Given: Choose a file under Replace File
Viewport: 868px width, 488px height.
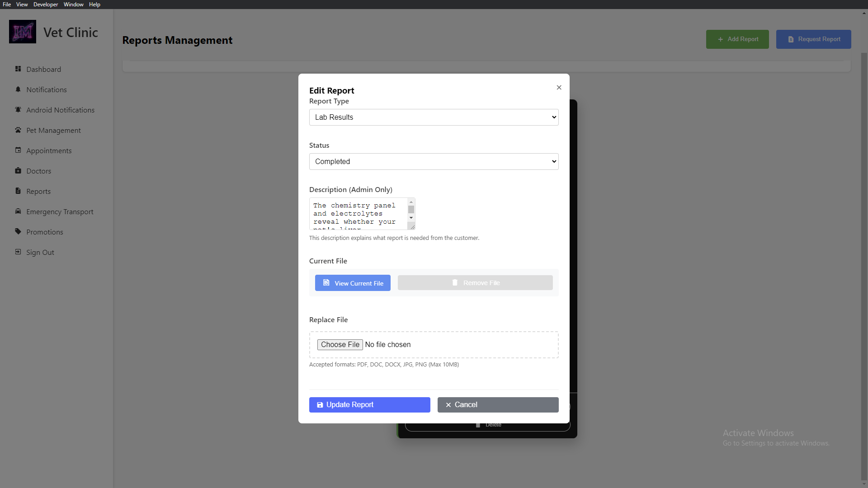Looking at the screenshot, I should pos(340,344).
